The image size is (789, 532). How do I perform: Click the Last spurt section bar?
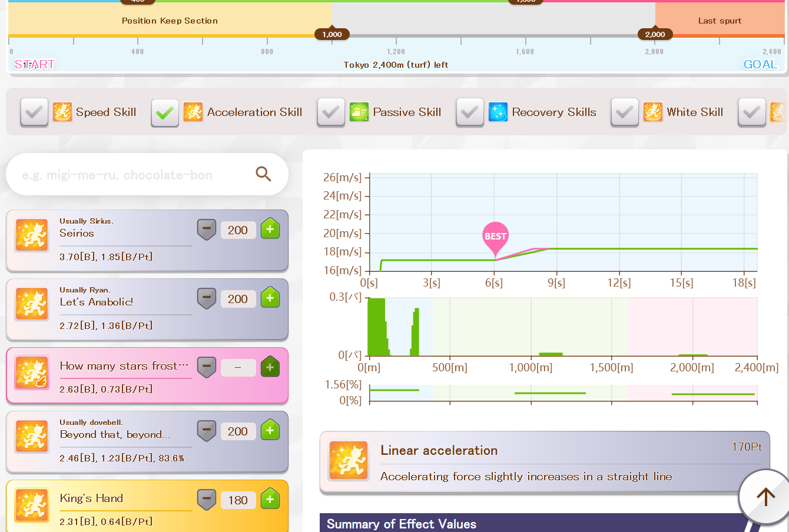coord(720,20)
